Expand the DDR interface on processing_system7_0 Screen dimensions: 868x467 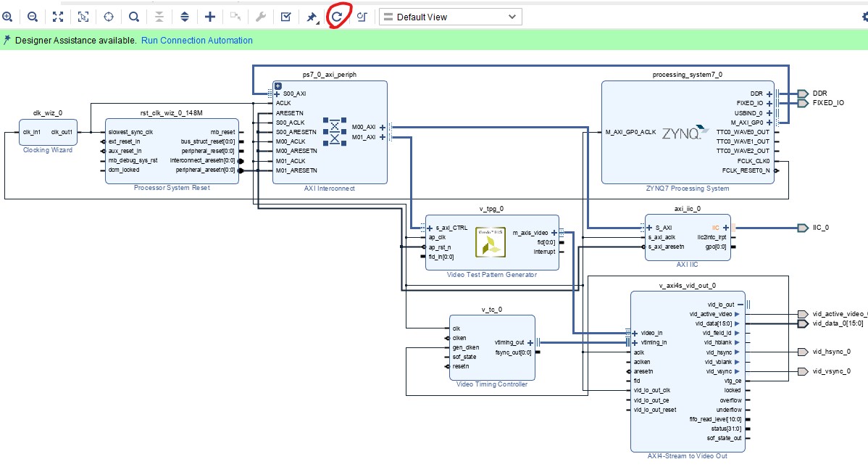(769, 94)
